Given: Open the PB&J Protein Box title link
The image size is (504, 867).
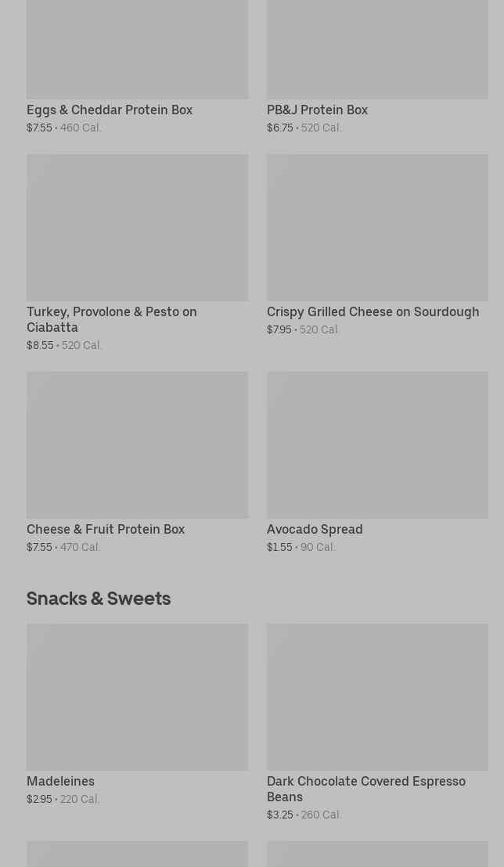Looking at the screenshot, I should tap(317, 110).
